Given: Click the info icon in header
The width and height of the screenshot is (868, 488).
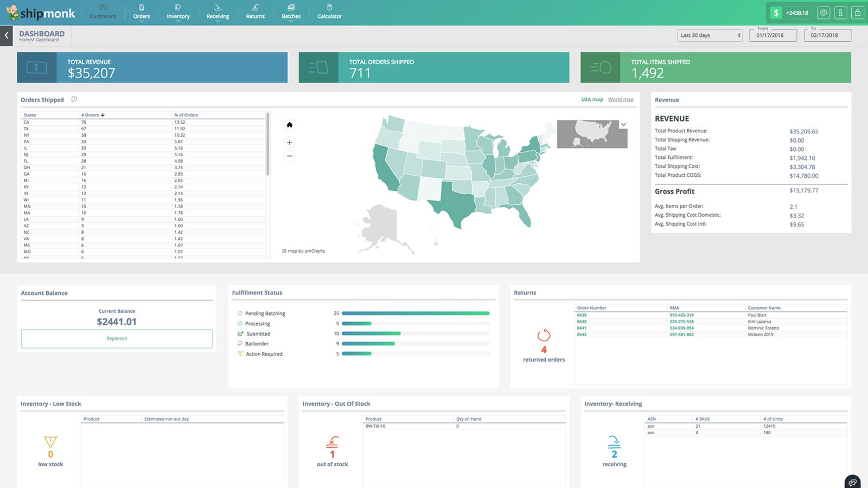Looking at the screenshot, I should click(x=840, y=12).
